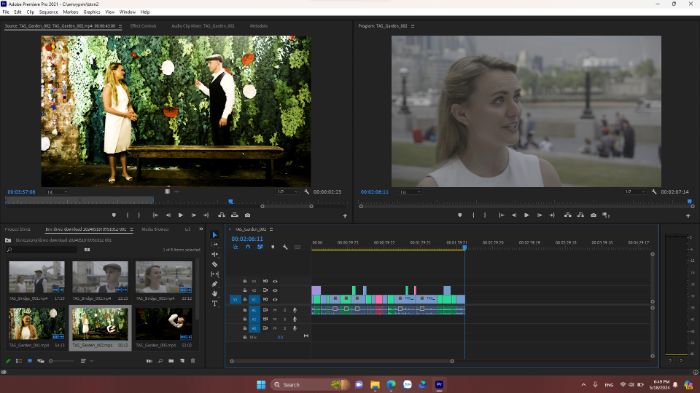Open the timeline sequence panel menu
Screen dimensions: 700x393
(x=271, y=230)
